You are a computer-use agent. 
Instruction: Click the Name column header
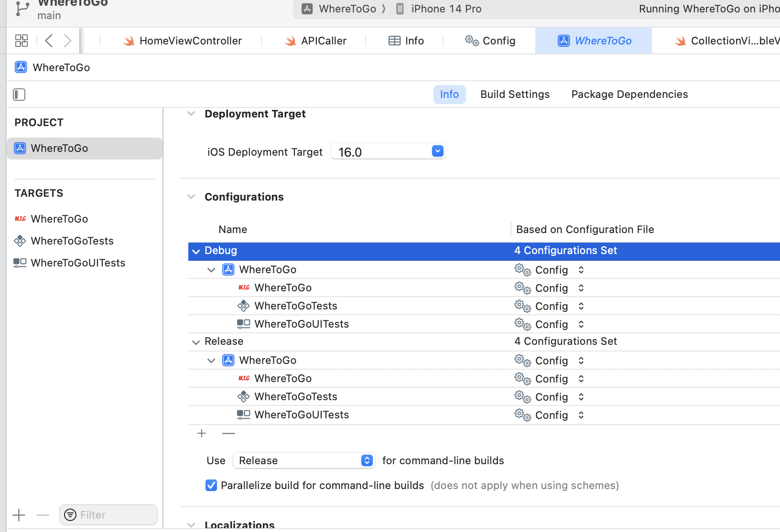tap(233, 229)
